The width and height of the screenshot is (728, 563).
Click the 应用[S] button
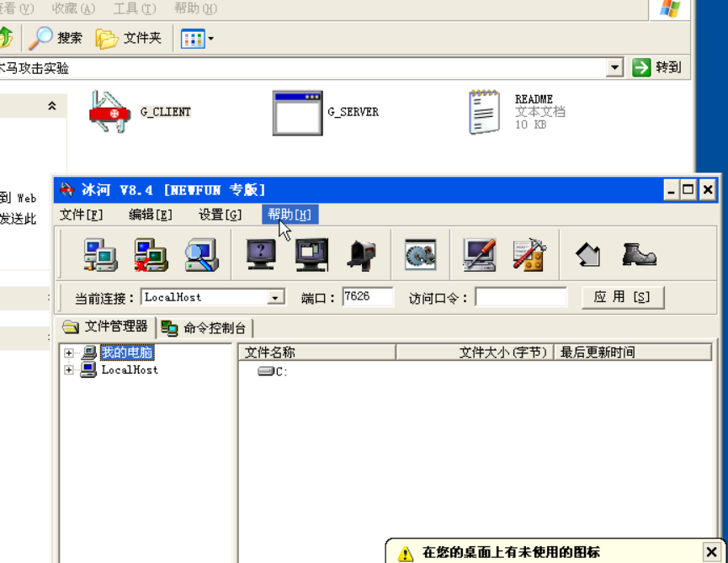point(623,297)
